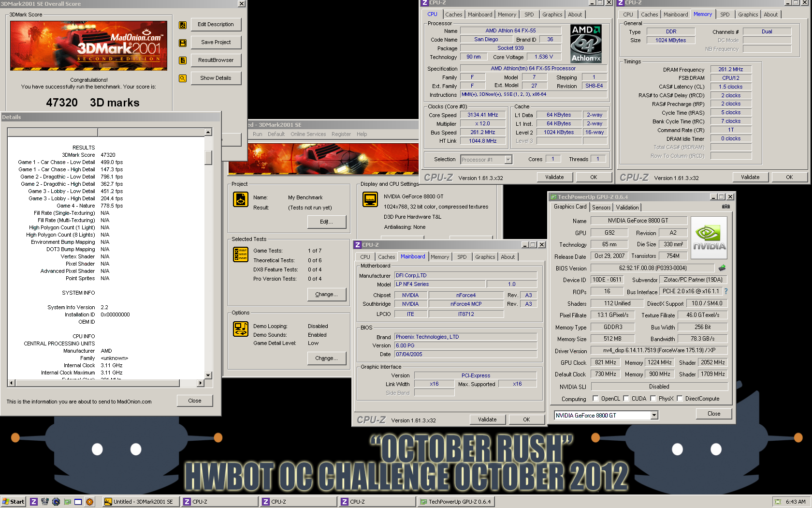Click the 3DMark2001 Second Edition banner image
This screenshot has width=812, height=508.
pos(88,45)
